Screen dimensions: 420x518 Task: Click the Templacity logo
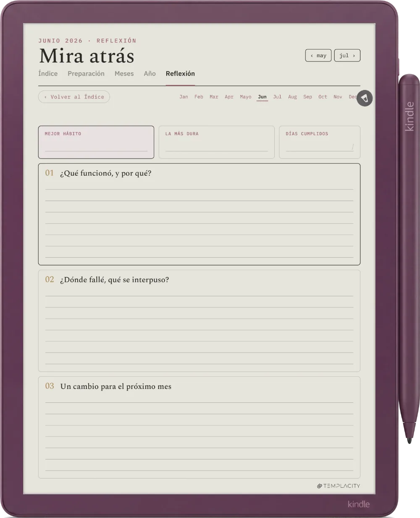pos(339,486)
